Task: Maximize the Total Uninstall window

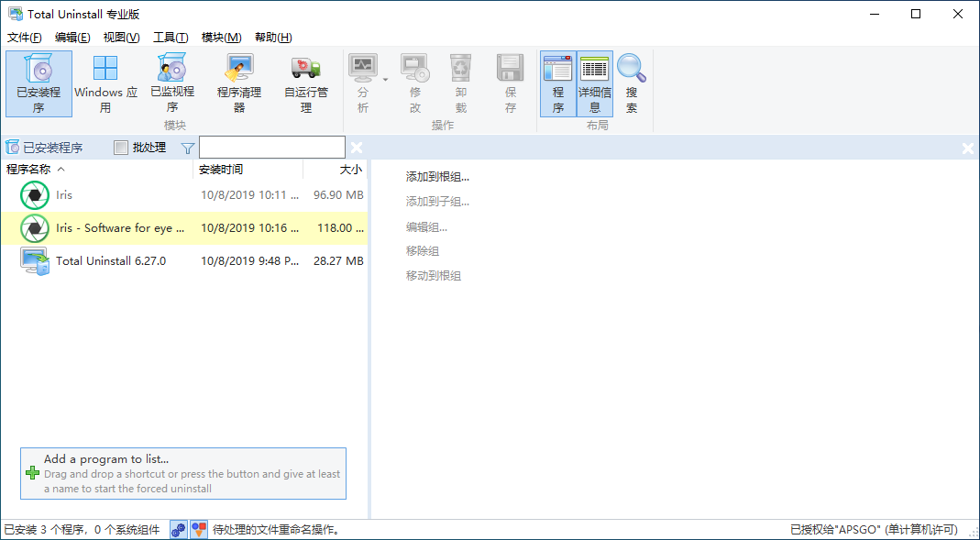Action: pyautogui.click(x=916, y=14)
